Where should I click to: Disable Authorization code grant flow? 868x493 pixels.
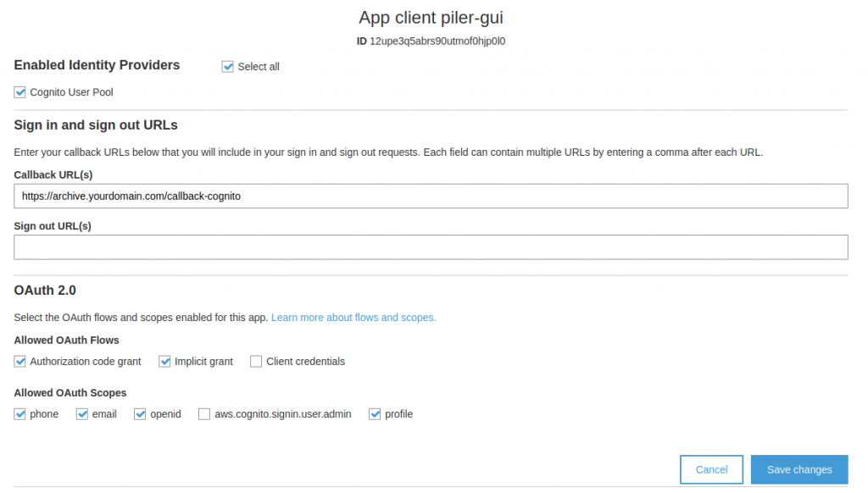click(20, 362)
